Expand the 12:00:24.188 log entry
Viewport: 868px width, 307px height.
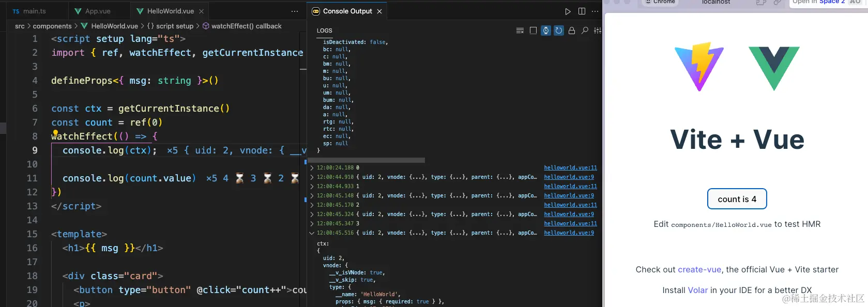312,167
